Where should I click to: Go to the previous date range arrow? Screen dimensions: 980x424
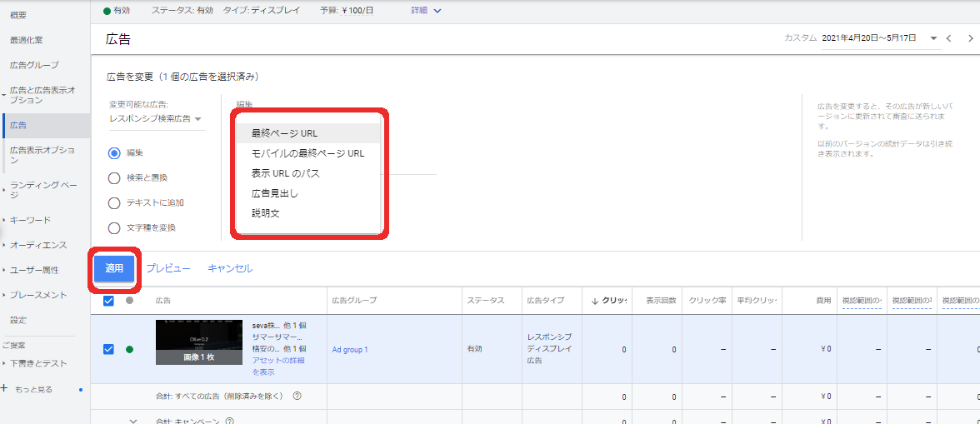click(948, 38)
